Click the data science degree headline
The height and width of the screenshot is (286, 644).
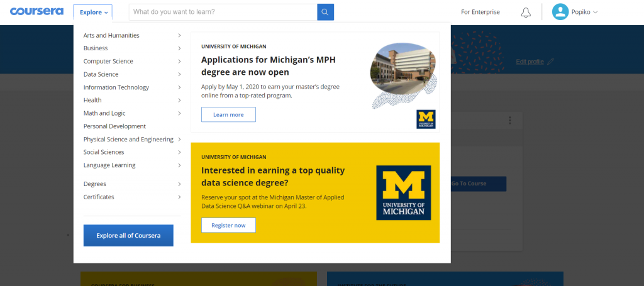click(273, 177)
